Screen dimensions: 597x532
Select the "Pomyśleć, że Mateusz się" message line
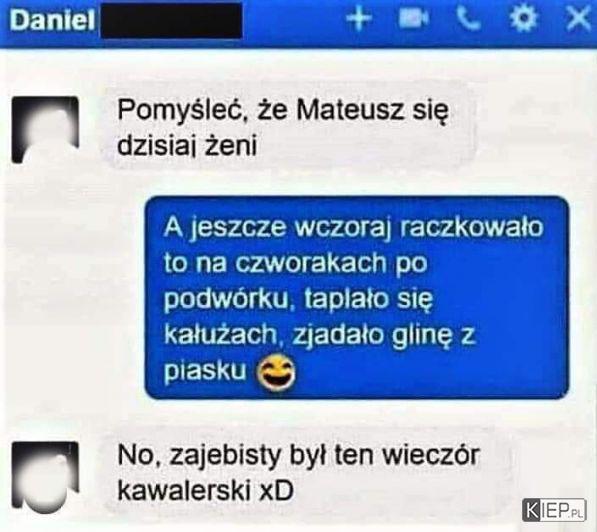tap(283, 111)
